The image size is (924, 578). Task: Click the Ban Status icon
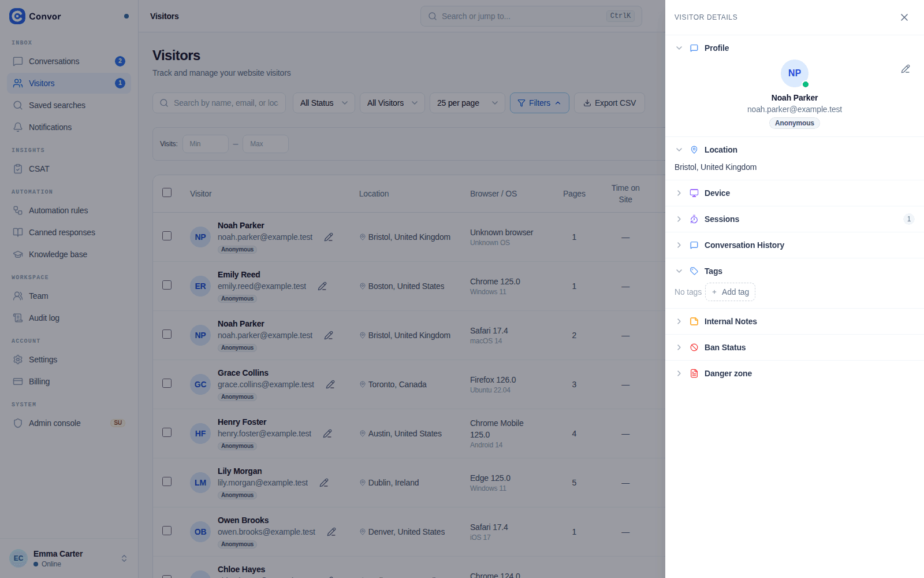point(694,347)
